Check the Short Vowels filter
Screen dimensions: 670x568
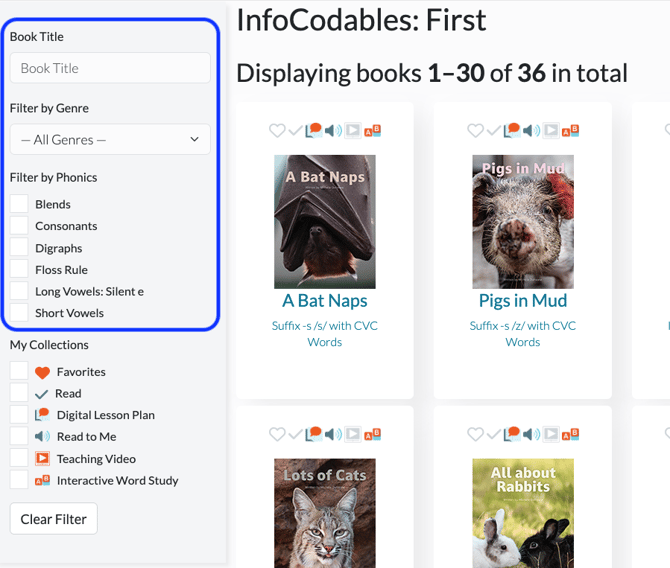click(x=19, y=313)
